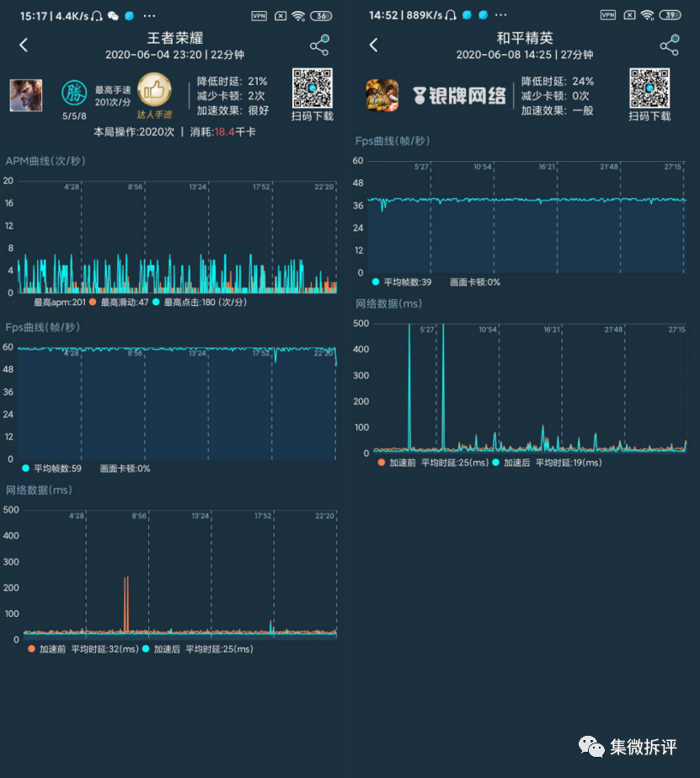The height and width of the screenshot is (778, 700).
Task: Tap 最高手速 201次/分 label
Action: (113, 96)
